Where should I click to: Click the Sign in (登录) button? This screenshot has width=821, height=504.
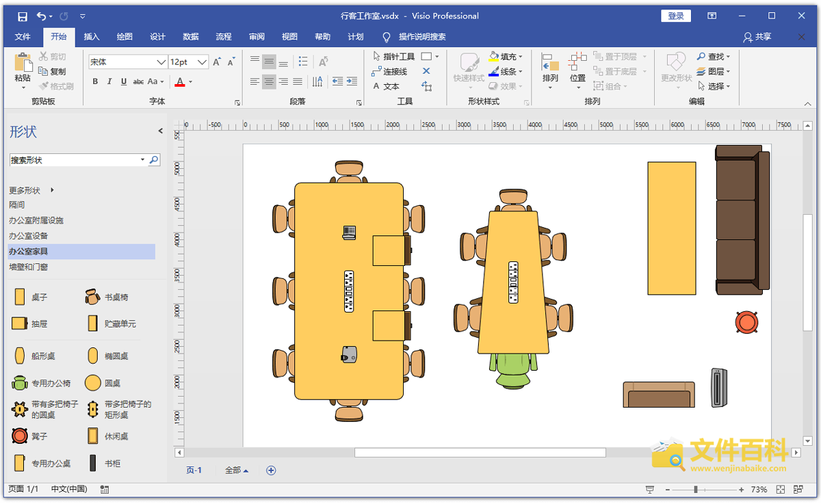click(x=676, y=16)
